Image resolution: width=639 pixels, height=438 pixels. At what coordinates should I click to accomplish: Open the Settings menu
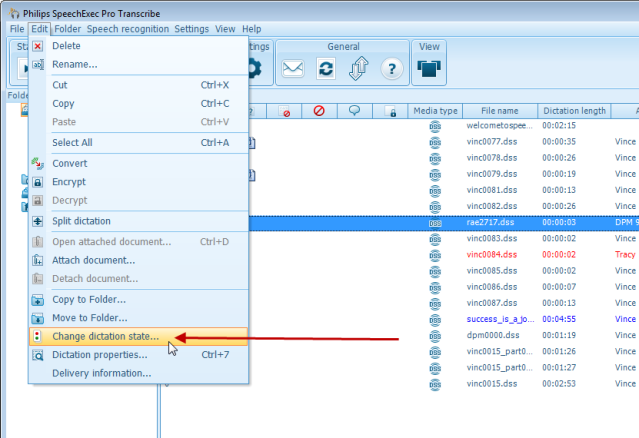point(192,29)
